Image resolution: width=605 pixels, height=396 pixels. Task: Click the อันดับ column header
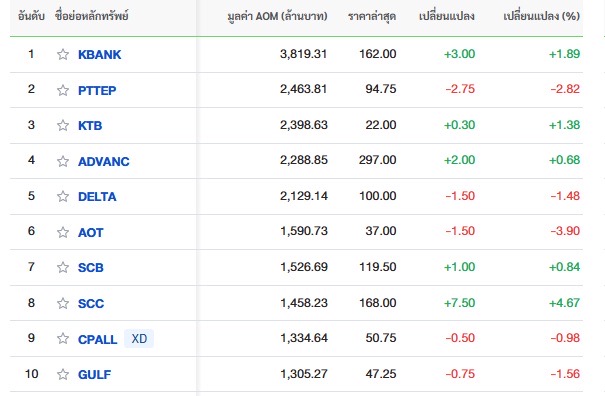31,16
